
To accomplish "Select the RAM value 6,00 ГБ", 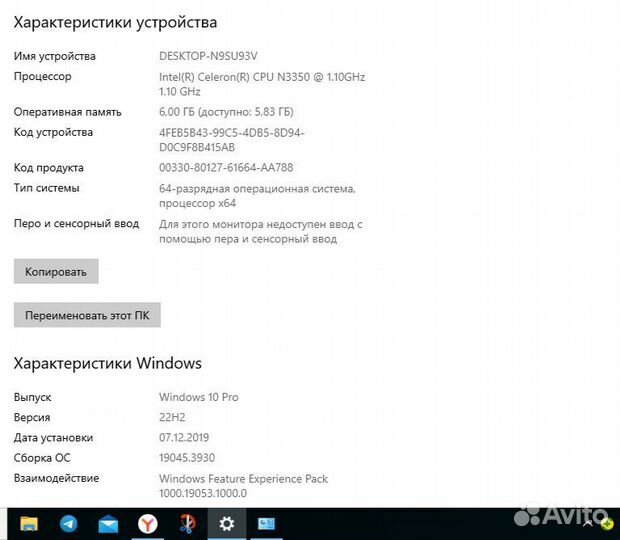I will point(177,112).
